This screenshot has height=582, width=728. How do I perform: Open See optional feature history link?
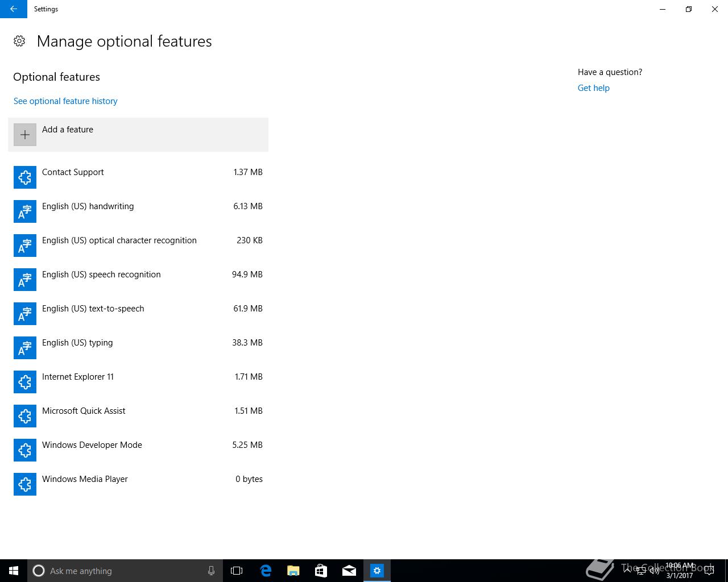point(65,101)
